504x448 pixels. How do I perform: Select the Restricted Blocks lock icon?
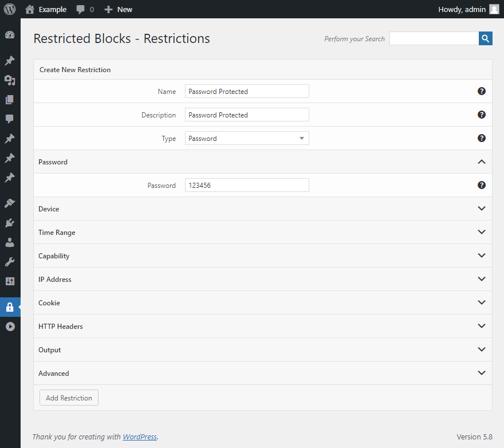[x=10, y=307]
